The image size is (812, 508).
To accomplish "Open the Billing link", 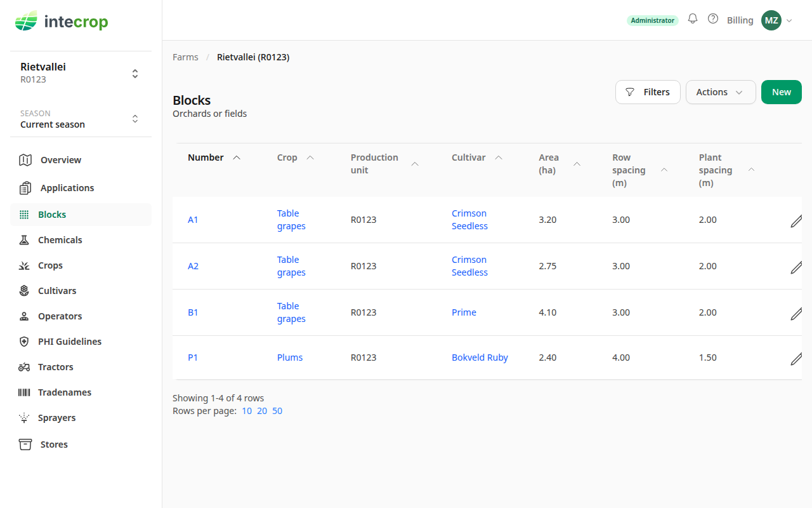I will coord(740,20).
